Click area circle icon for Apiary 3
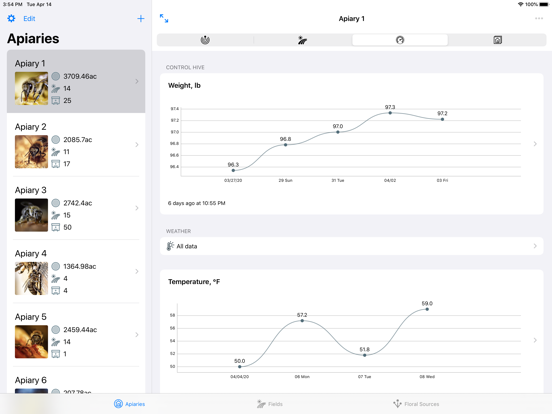Screen dimensions: 552x414 (x=56, y=203)
